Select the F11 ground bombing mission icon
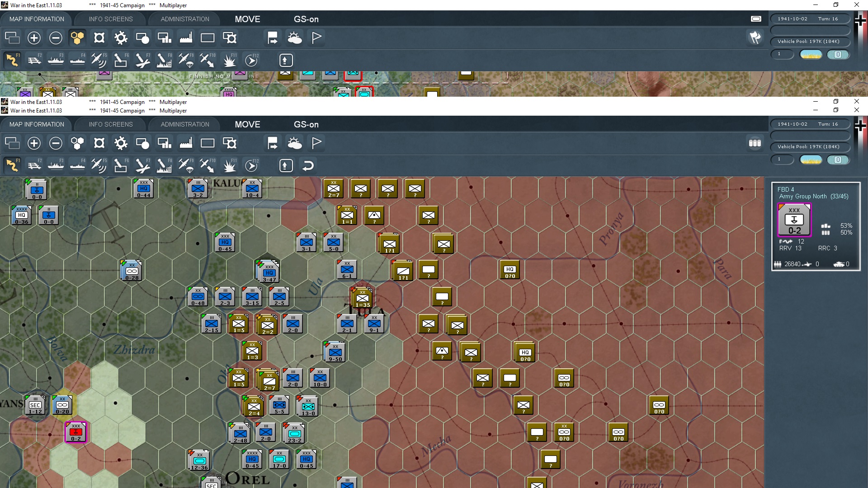This screenshot has height=488, width=868. pos(230,165)
